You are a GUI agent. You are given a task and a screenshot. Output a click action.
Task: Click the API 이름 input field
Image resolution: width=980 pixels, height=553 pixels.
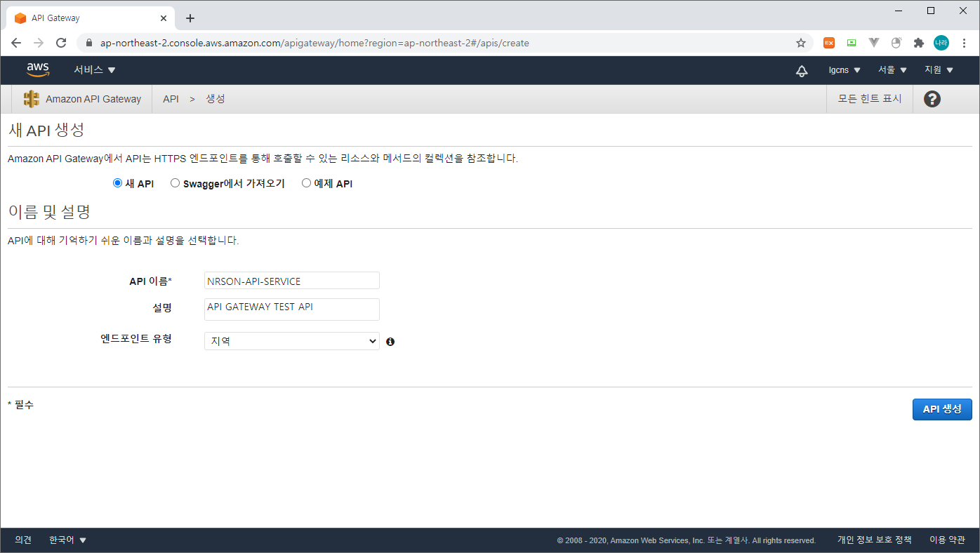[x=291, y=281]
